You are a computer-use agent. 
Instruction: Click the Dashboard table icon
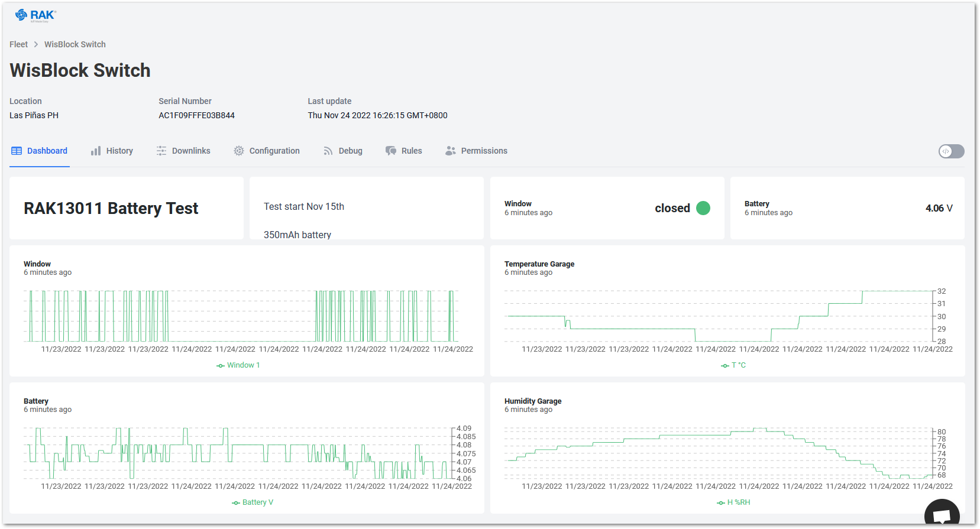click(x=17, y=151)
